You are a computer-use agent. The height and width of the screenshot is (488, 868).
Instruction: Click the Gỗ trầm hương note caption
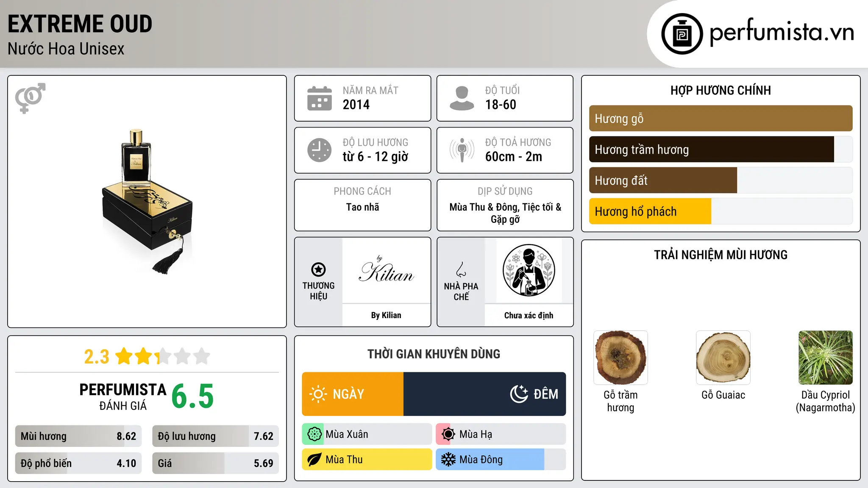click(x=620, y=401)
